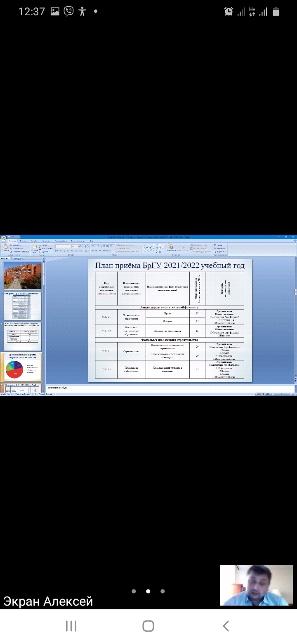Tap the middle page indicator dot

tap(148, 591)
